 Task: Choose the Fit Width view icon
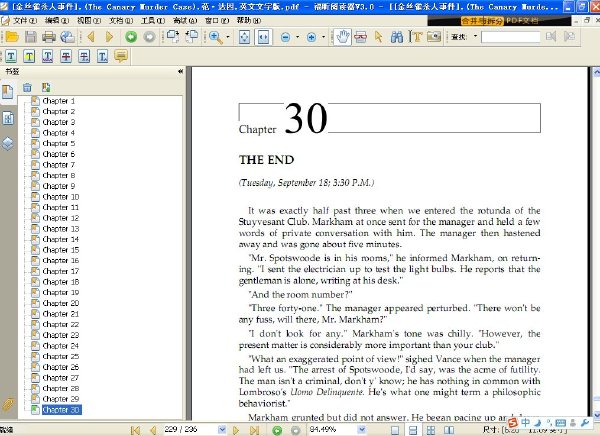point(263,37)
